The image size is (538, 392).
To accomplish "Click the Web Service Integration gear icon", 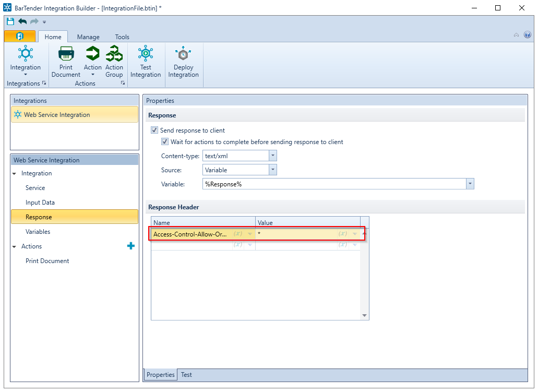I will (18, 115).
